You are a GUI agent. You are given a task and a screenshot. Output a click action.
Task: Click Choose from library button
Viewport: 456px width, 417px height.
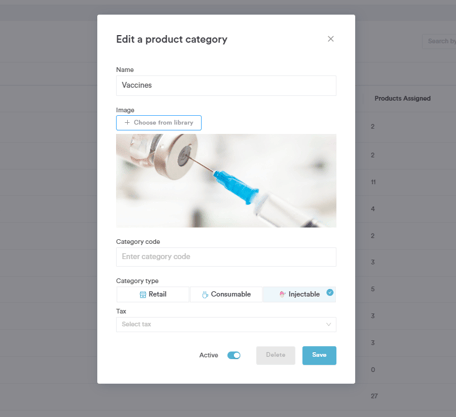coord(159,123)
